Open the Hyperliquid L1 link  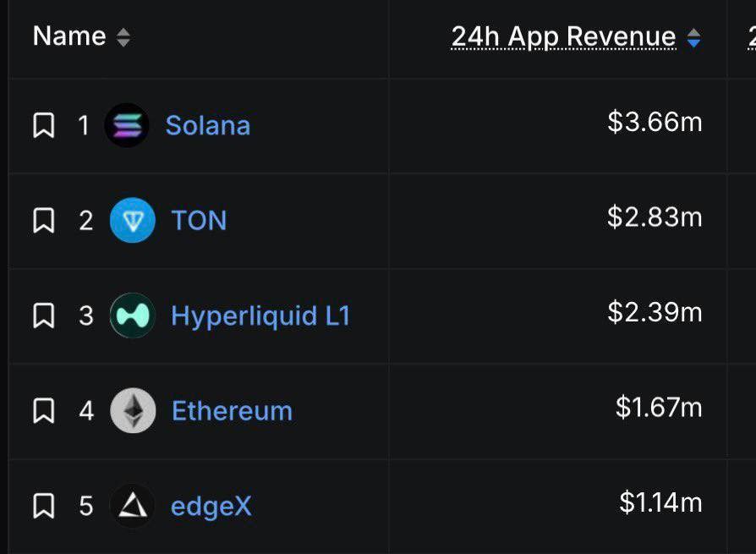click(x=260, y=315)
